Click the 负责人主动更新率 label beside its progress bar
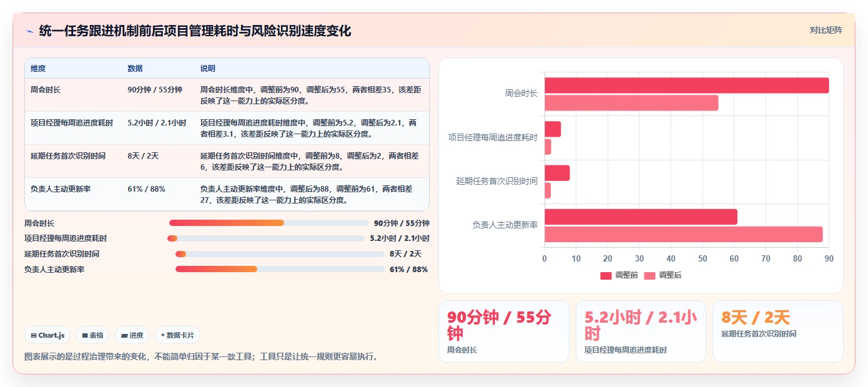Image resolution: width=868 pixels, height=387 pixels. [x=54, y=269]
